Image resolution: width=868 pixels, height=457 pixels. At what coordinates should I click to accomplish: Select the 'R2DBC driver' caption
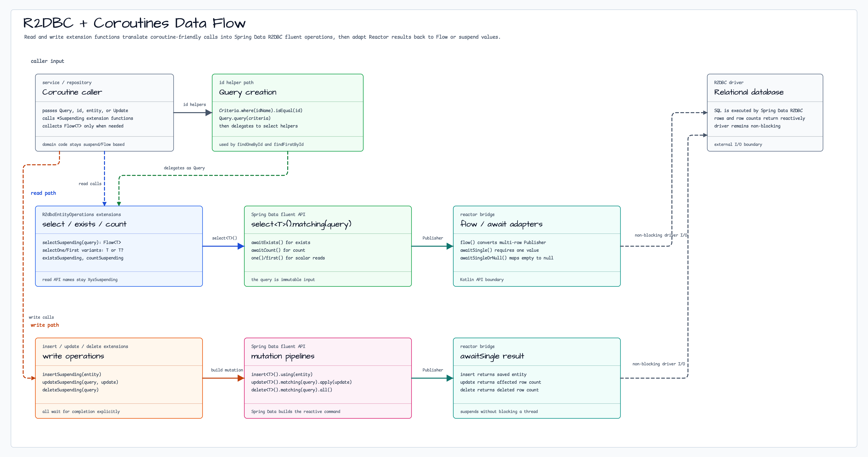[728, 83]
